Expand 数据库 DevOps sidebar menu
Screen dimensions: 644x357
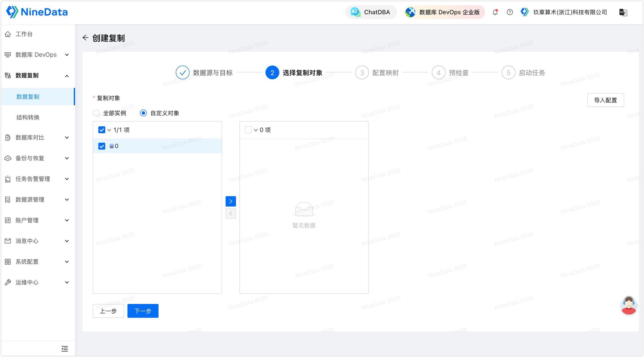click(38, 55)
